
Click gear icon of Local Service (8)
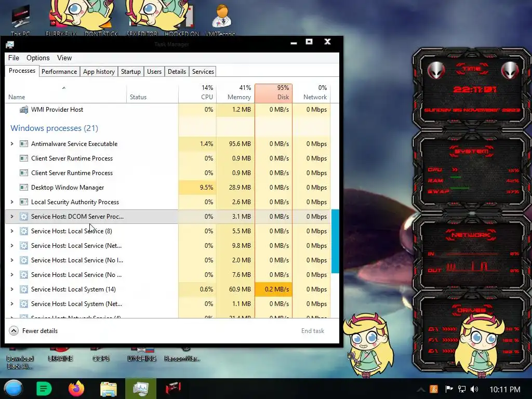pyautogui.click(x=24, y=231)
